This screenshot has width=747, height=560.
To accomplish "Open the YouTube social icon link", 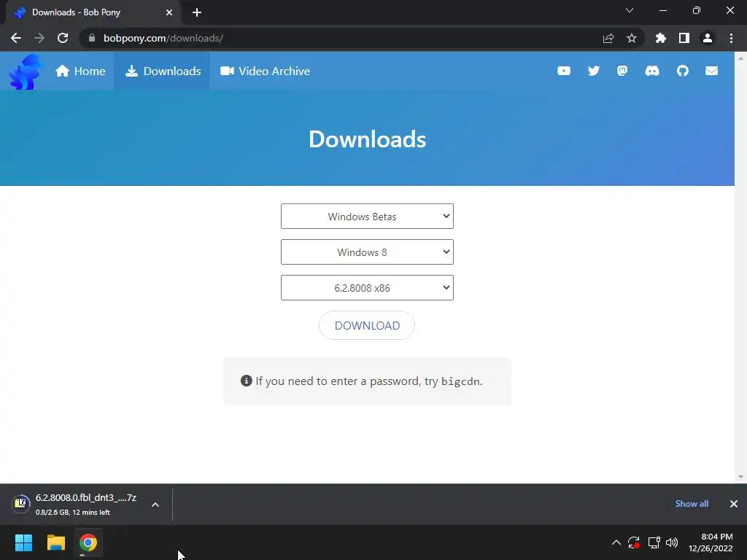I will (564, 71).
